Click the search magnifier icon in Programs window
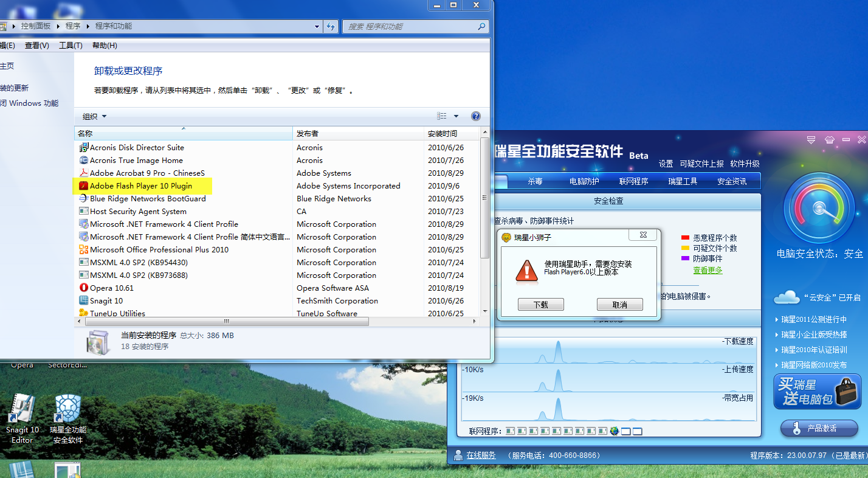Image resolution: width=868 pixels, height=478 pixels. pyautogui.click(x=481, y=27)
